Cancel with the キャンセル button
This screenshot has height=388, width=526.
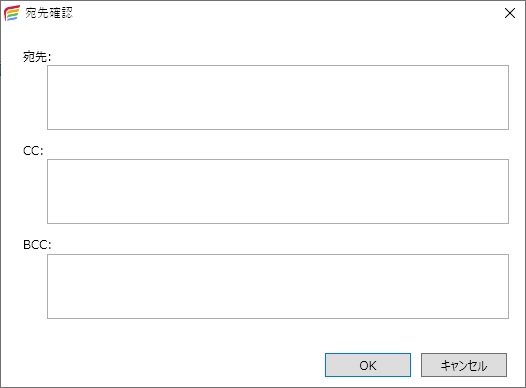464,365
